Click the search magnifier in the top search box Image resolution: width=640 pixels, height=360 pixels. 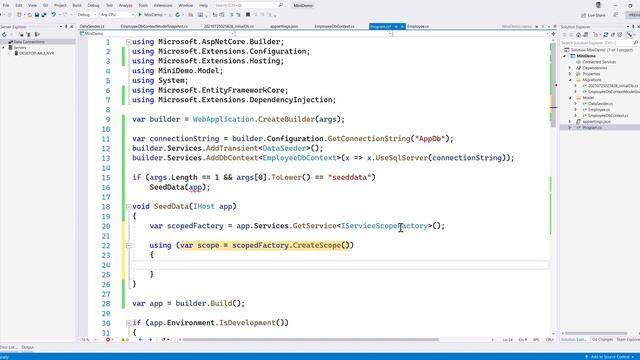pos(280,5)
